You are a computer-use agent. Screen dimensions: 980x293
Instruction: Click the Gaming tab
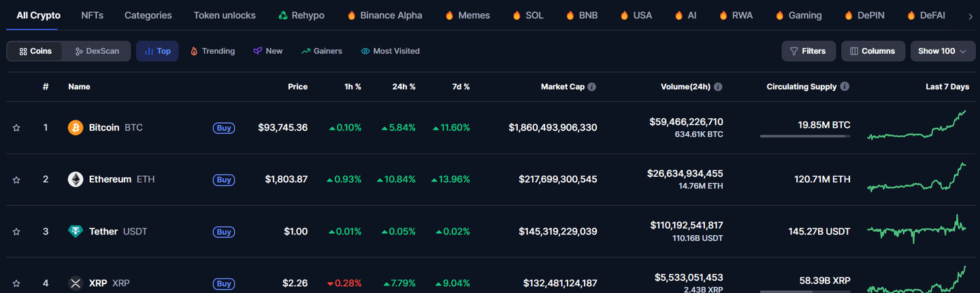(798, 15)
